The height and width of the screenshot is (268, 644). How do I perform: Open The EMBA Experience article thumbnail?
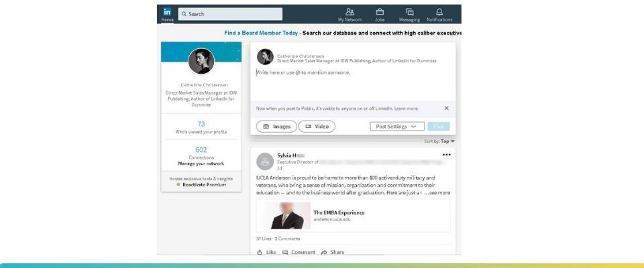(x=283, y=216)
